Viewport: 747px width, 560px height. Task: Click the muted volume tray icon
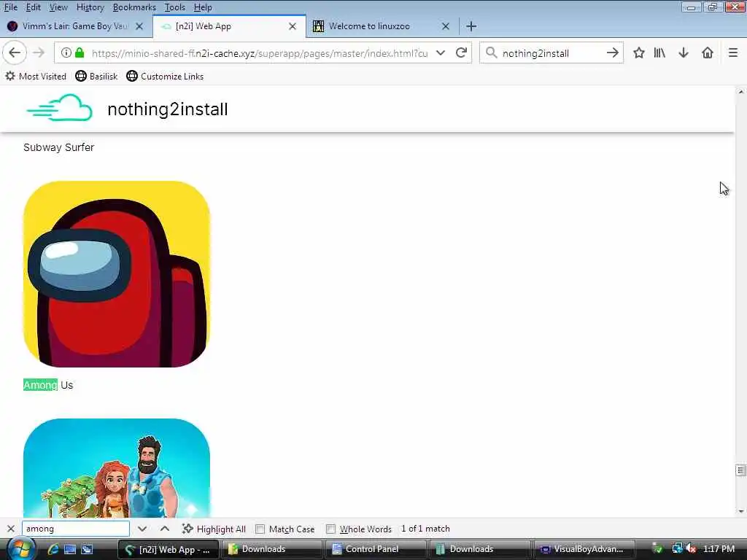click(690, 549)
